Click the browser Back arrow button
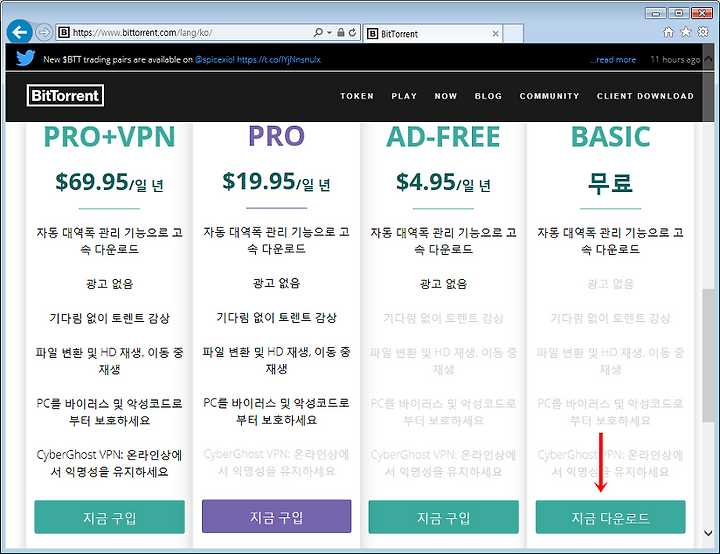Image resolution: width=720 pixels, height=554 pixels. 19,32
